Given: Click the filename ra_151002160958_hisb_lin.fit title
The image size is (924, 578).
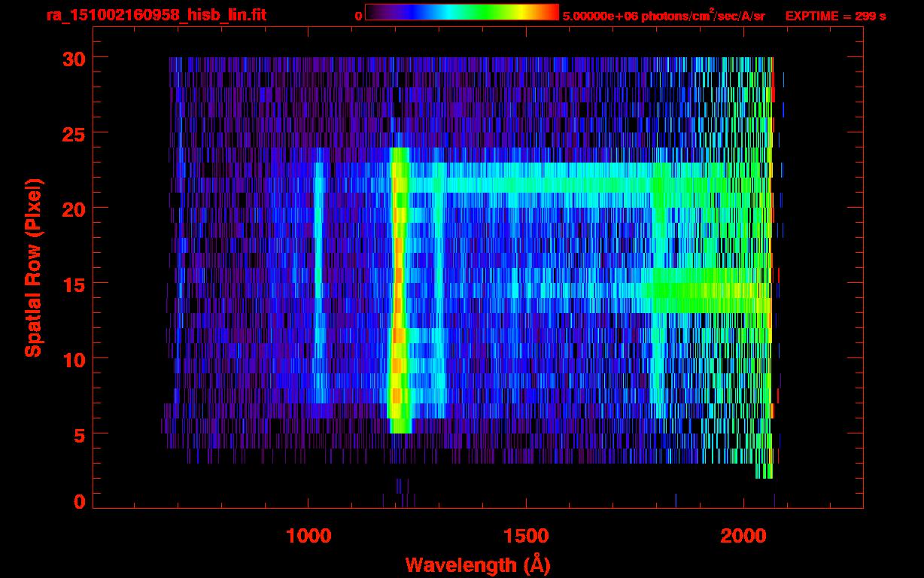Looking at the screenshot, I should pos(156,15).
